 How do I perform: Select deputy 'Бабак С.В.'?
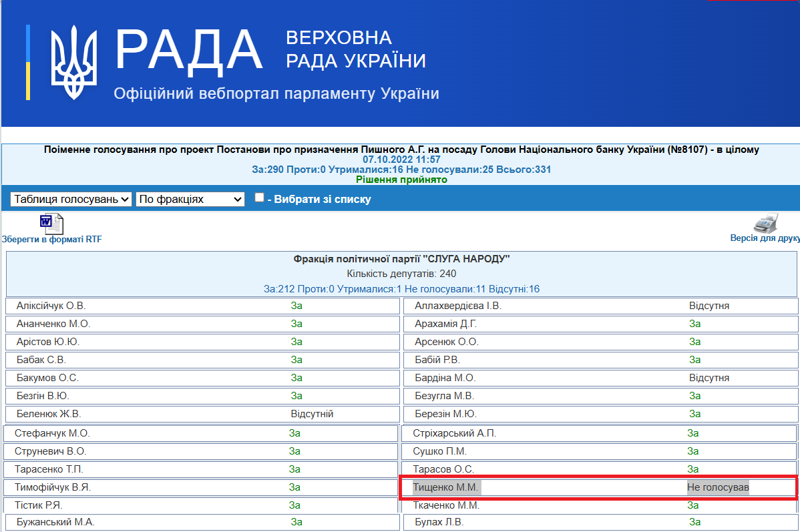41,360
